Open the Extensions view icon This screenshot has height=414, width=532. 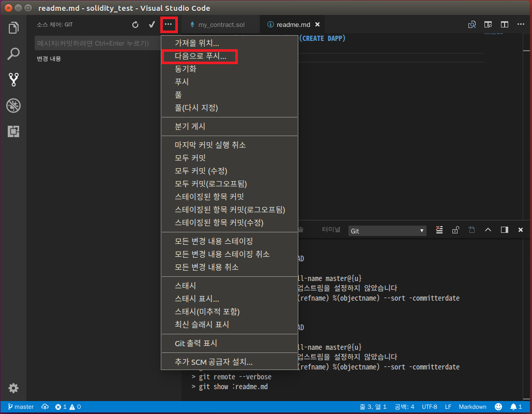[x=13, y=131]
